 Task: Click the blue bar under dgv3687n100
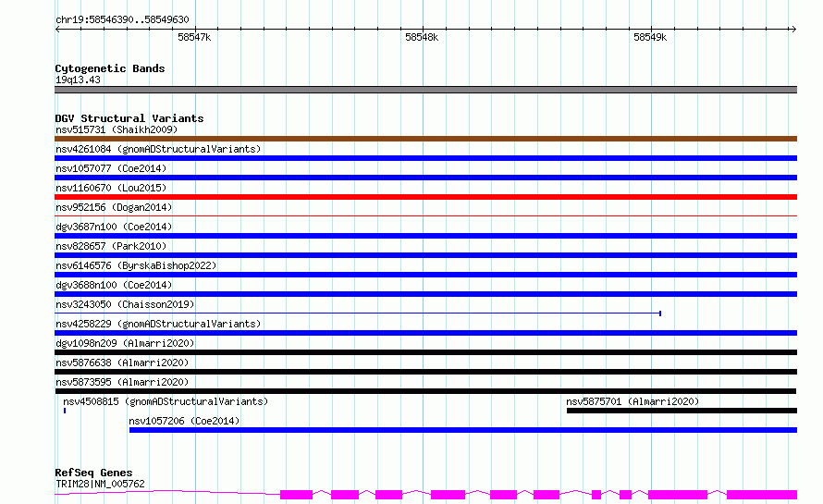tap(425, 236)
